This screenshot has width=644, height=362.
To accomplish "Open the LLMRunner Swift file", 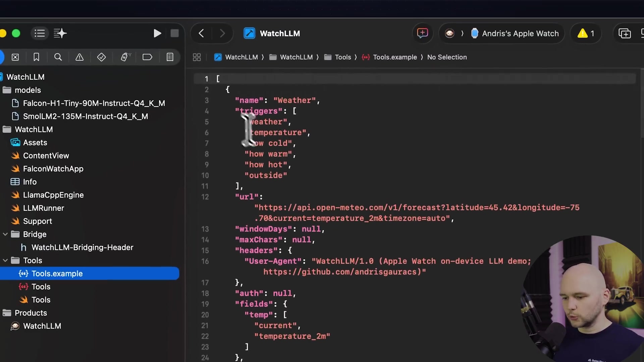I will tap(43, 208).
